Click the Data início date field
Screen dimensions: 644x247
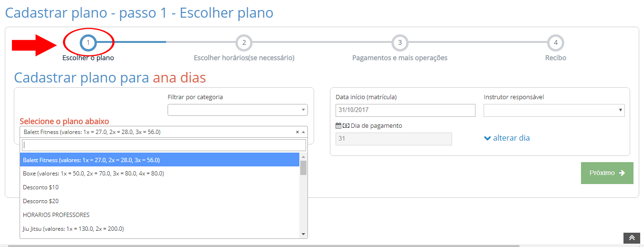pyautogui.click(x=405, y=110)
